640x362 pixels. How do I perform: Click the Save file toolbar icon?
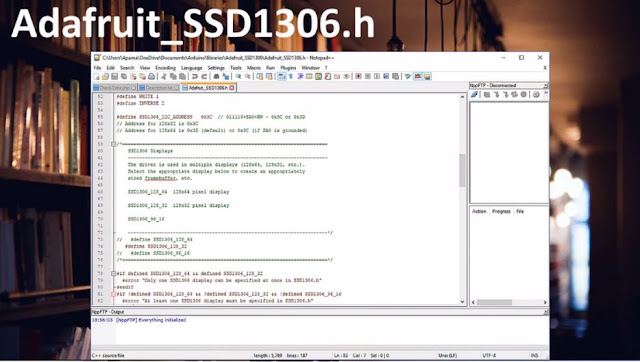[x=115, y=77]
